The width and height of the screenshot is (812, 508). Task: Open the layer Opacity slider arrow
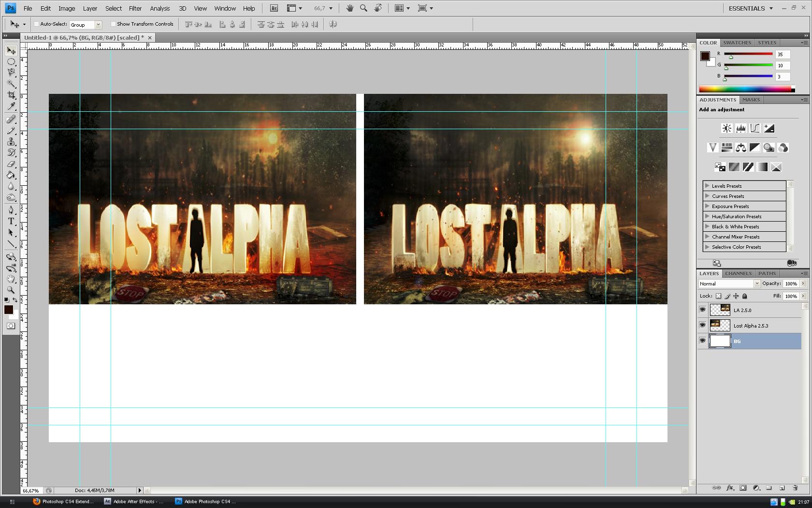pyautogui.click(x=803, y=284)
